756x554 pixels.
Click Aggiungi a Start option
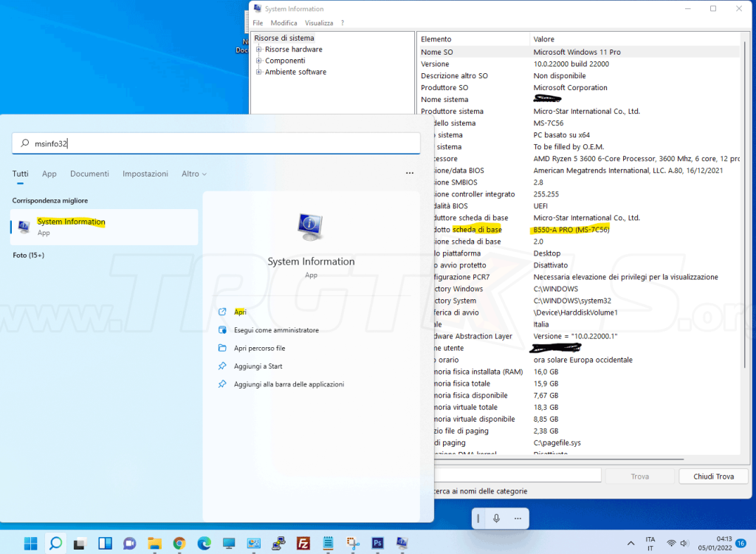point(258,366)
